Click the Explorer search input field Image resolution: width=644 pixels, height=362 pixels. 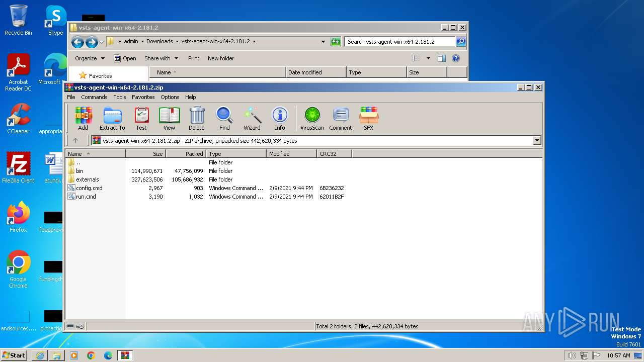[400, 42]
